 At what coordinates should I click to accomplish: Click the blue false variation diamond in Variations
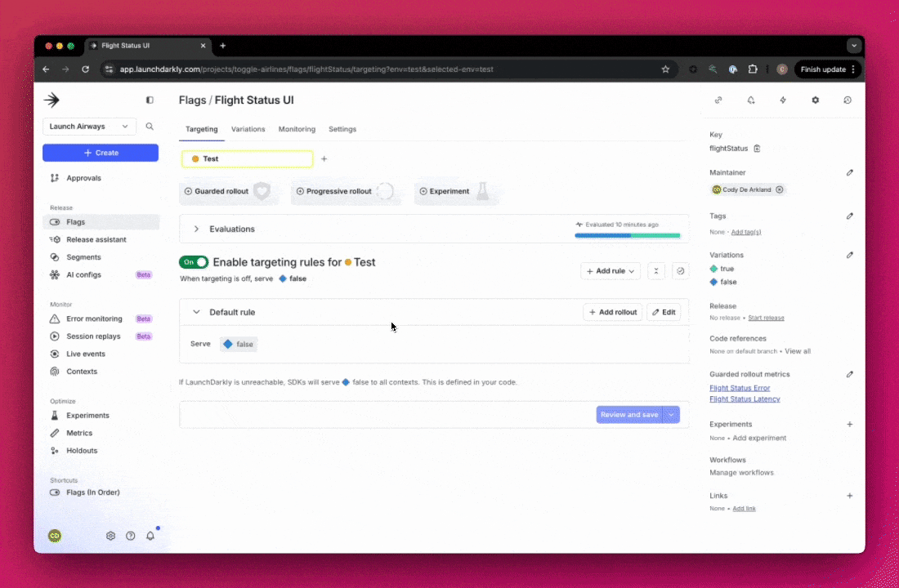pyautogui.click(x=713, y=282)
